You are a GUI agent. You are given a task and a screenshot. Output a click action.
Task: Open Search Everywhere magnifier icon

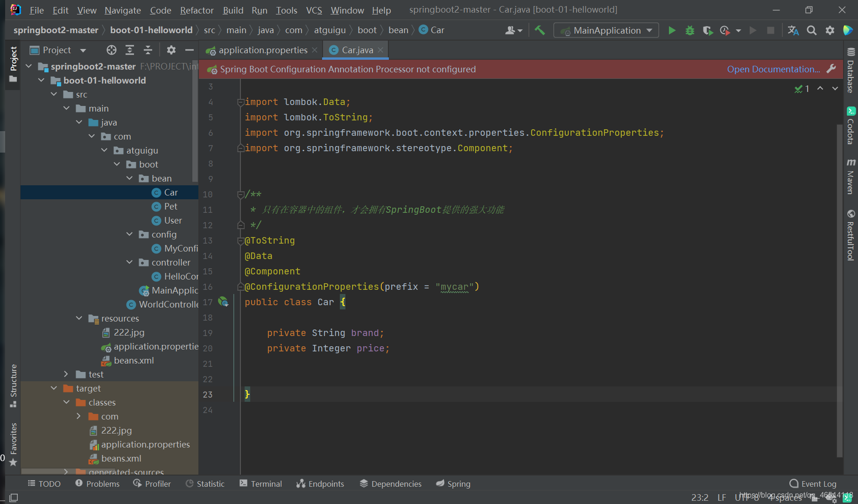tap(812, 30)
